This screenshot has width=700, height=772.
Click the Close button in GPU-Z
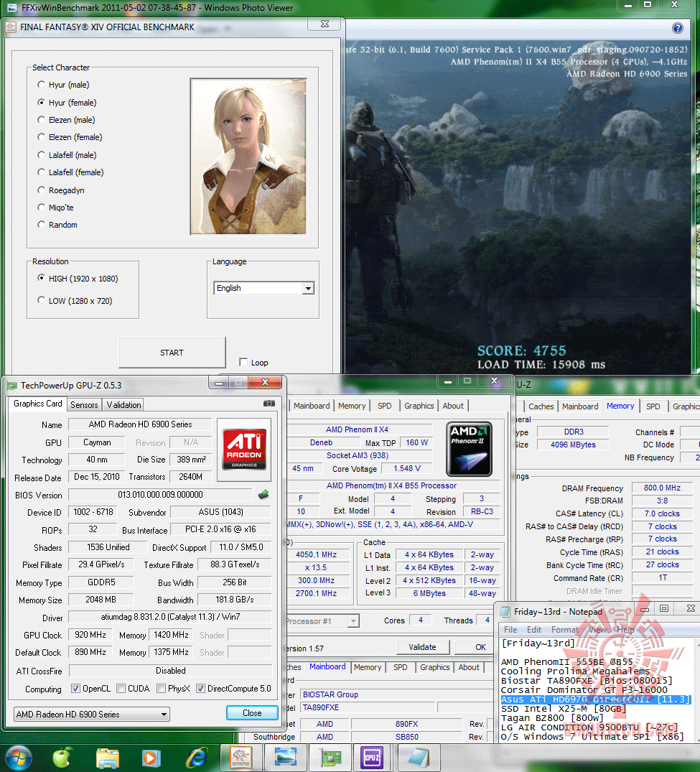pos(252,713)
